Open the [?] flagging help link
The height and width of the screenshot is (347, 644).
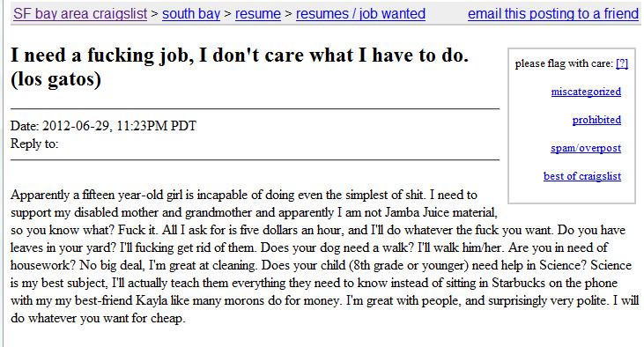click(x=622, y=63)
